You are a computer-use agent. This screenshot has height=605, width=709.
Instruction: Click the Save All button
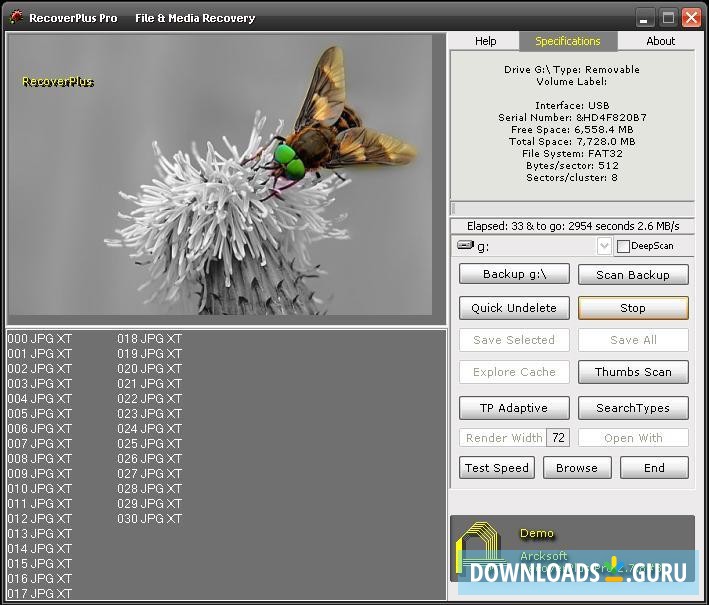click(633, 340)
